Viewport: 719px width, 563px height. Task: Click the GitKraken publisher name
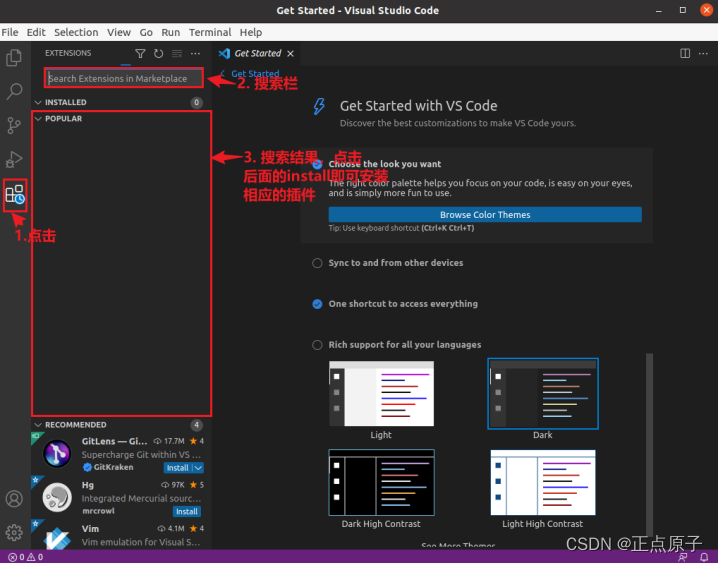pyautogui.click(x=113, y=467)
